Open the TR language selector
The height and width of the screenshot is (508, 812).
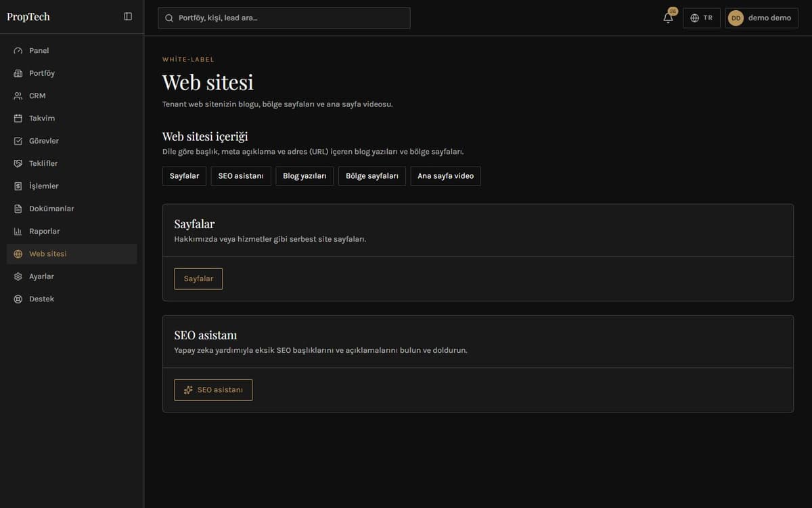point(701,18)
